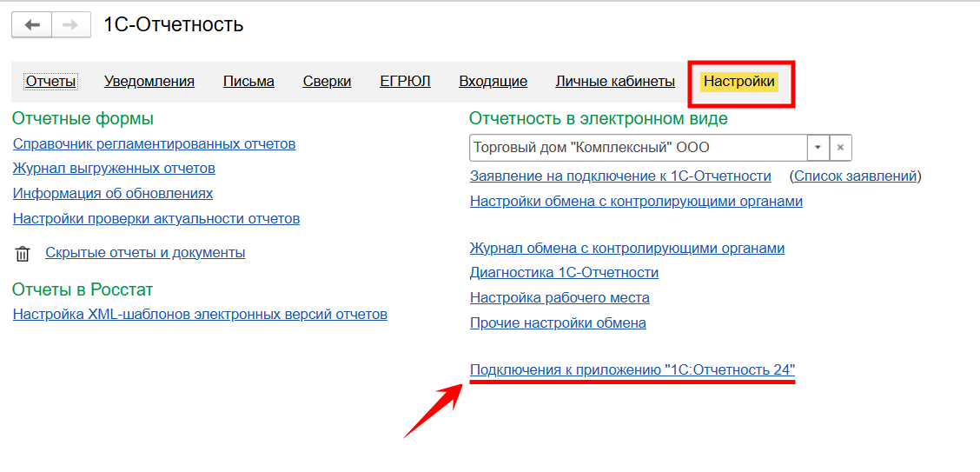Expand the organization dropdown arrow
Screen dimensions: 980x472
pyautogui.click(x=818, y=148)
